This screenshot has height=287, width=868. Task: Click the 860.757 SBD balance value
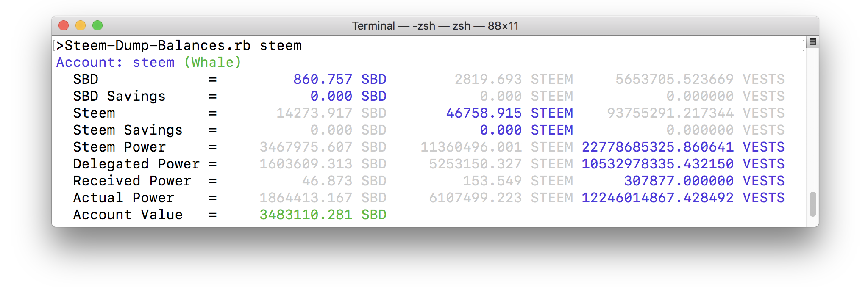(339, 79)
